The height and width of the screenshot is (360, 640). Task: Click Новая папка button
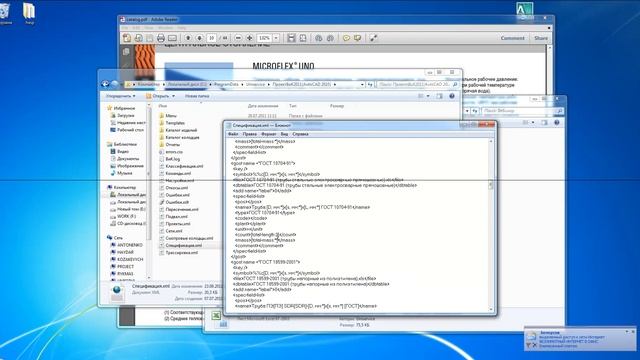[x=197, y=96]
